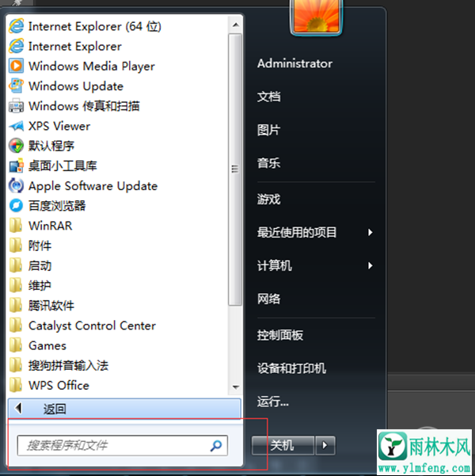Click the 附件 folder icon

point(16,246)
